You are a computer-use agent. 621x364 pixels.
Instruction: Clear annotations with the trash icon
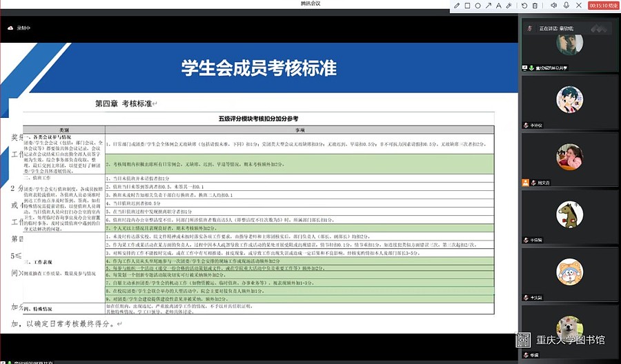coord(535,6)
